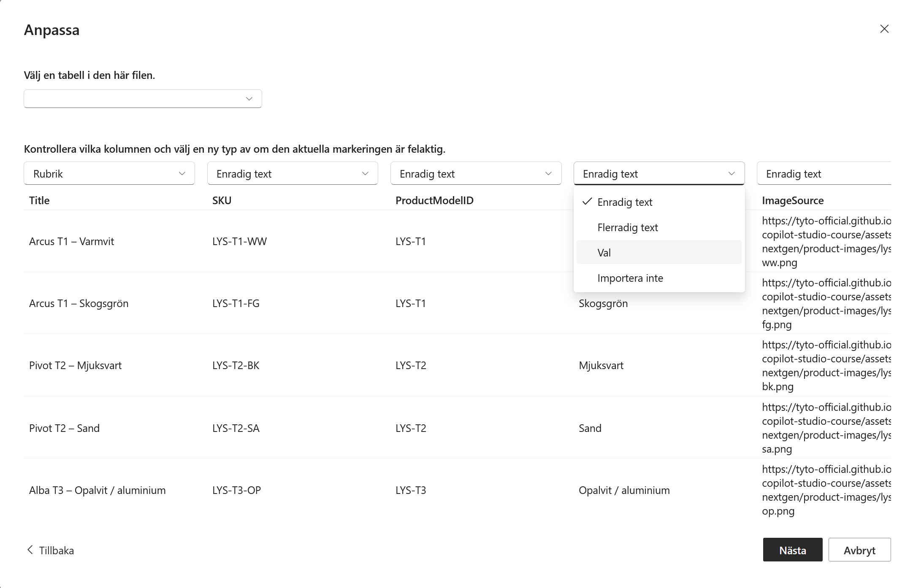Click the ImageSource column header
This screenshot has height=588, width=913.
point(793,200)
